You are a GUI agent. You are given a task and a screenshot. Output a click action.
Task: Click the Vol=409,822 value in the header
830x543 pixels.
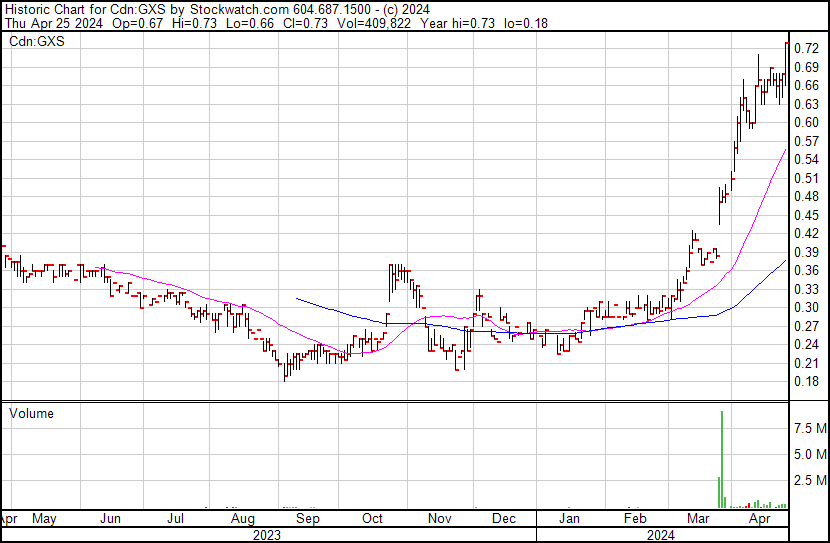pyautogui.click(x=357, y=22)
